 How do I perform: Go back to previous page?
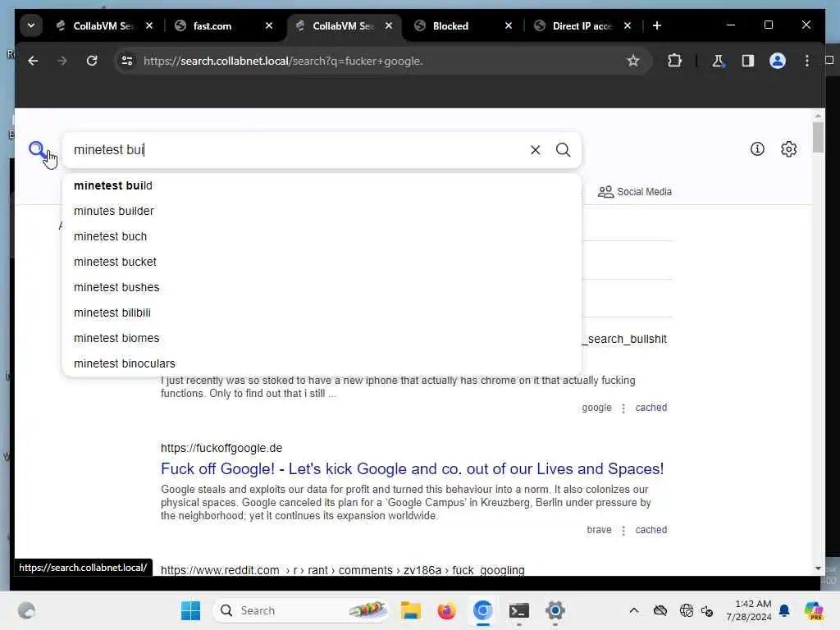point(33,61)
